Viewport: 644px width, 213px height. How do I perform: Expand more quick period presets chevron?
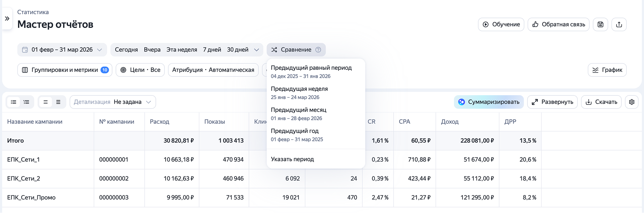pyautogui.click(x=257, y=50)
